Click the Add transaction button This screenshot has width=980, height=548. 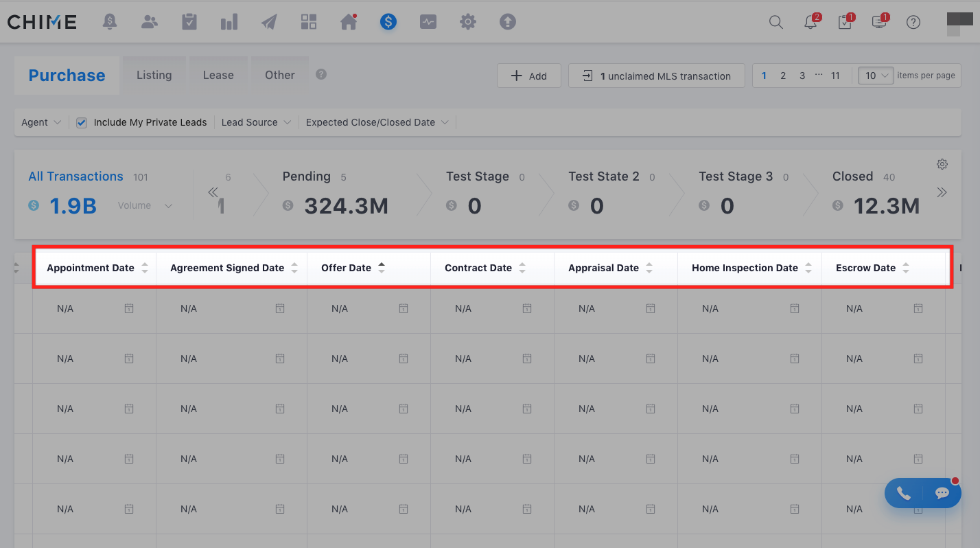pyautogui.click(x=529, y=76)
